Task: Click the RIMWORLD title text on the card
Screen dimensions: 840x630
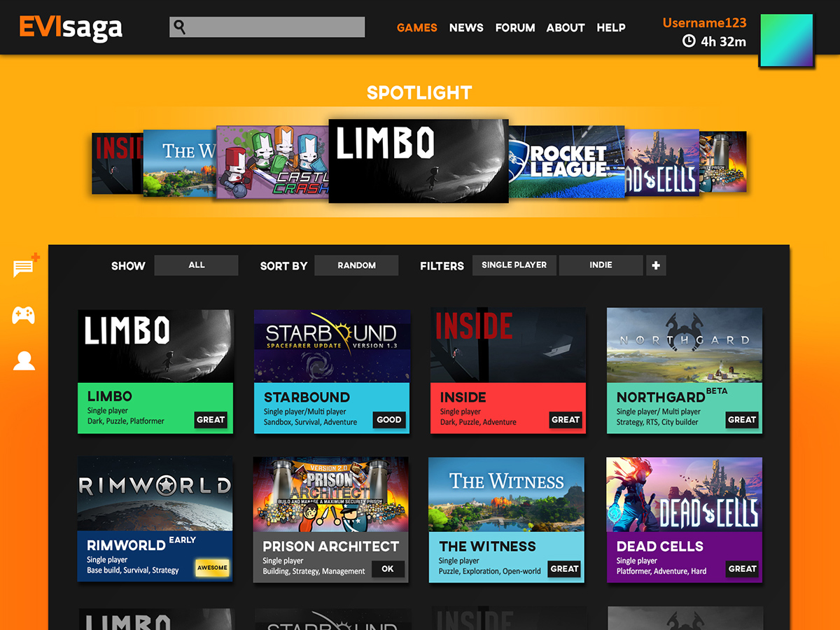Action: point(126,545)
